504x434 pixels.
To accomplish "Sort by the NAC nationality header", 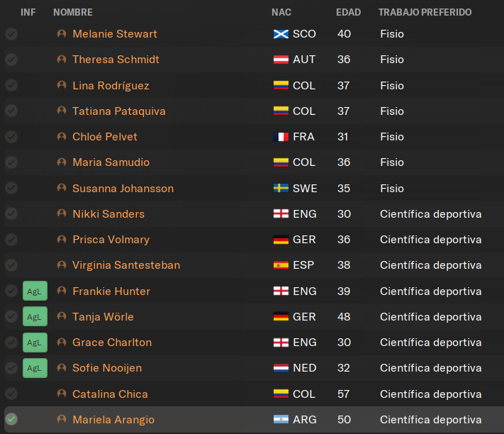I will [281, 13].
